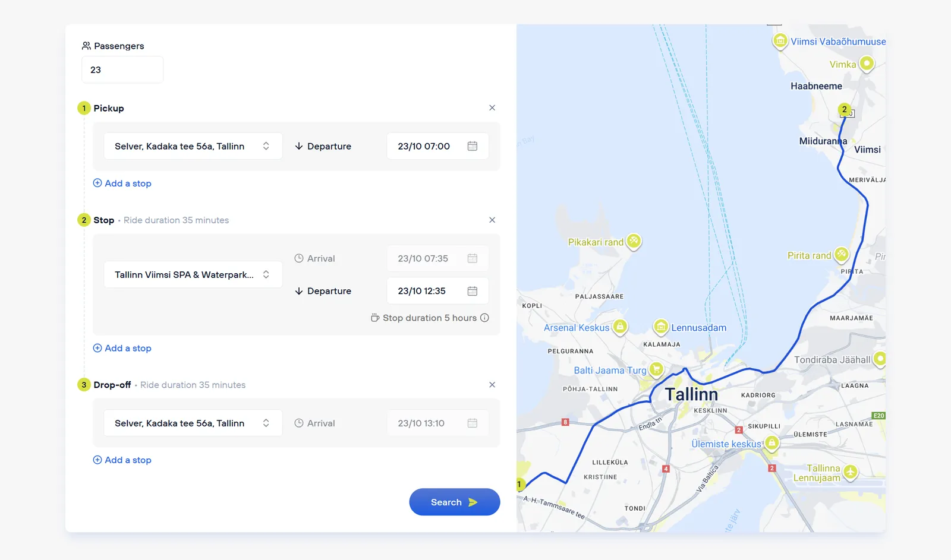Edit stop departure time 23/10 12:35
951x560 pixels.
click(438, 291)
